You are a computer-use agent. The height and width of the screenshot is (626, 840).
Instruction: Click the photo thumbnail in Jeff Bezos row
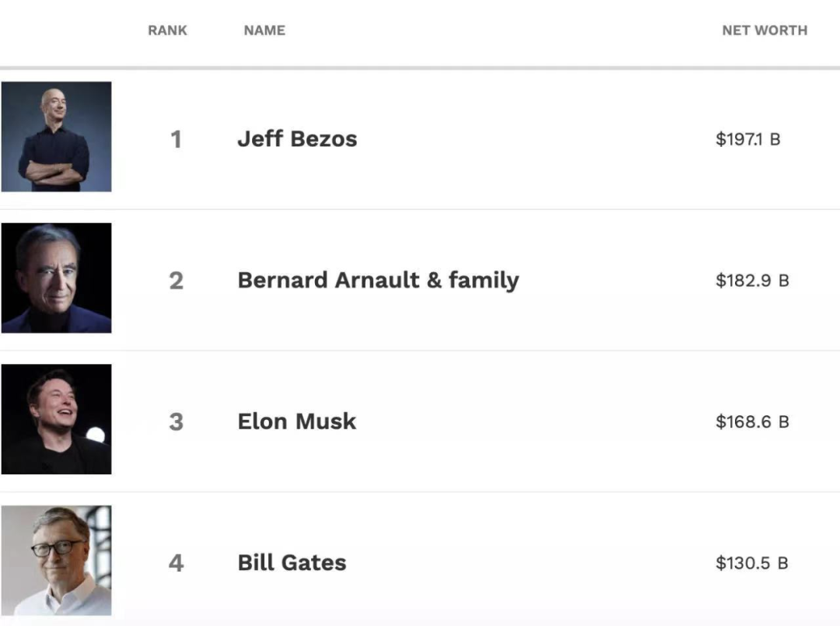[x=56, y=137]
